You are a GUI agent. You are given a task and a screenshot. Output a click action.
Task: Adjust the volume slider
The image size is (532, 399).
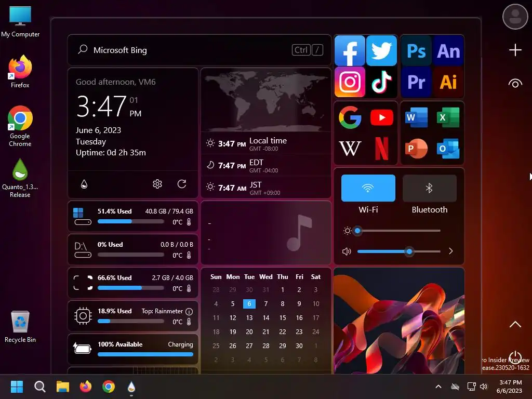pos(398,251)
